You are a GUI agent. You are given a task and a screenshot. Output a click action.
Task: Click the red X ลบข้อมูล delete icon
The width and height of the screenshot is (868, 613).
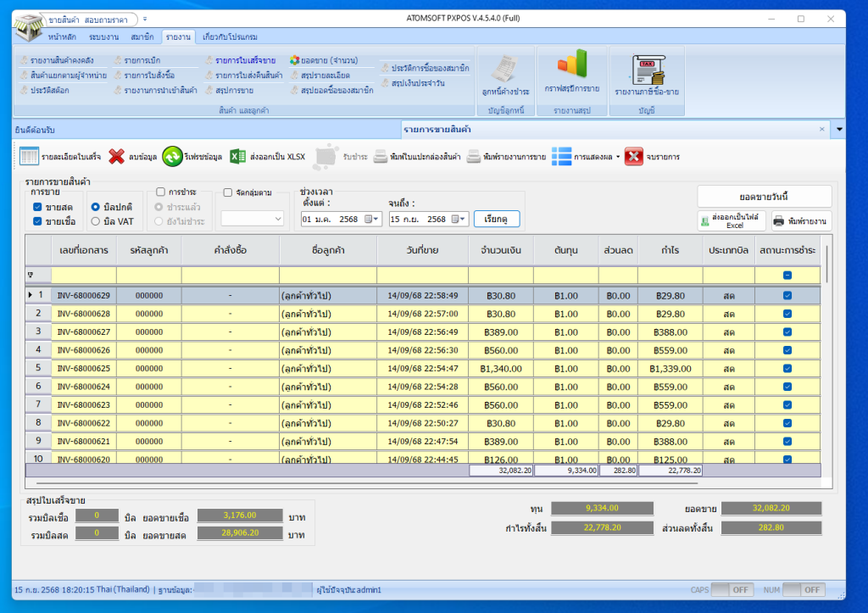click(116, 157)
